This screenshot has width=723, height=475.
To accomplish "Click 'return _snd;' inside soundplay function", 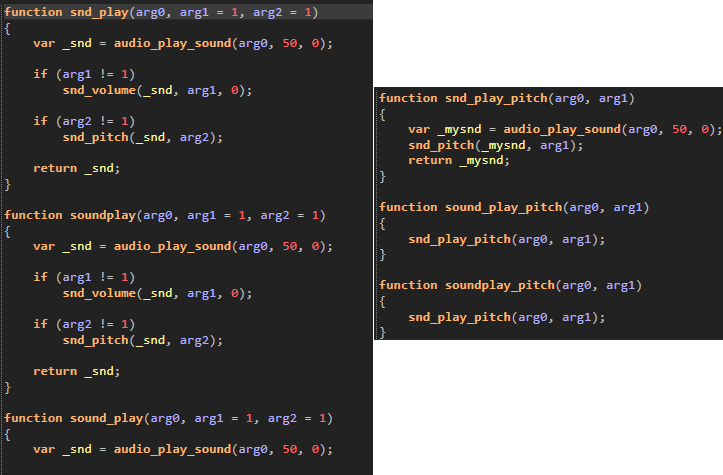I will coord(77,371).
